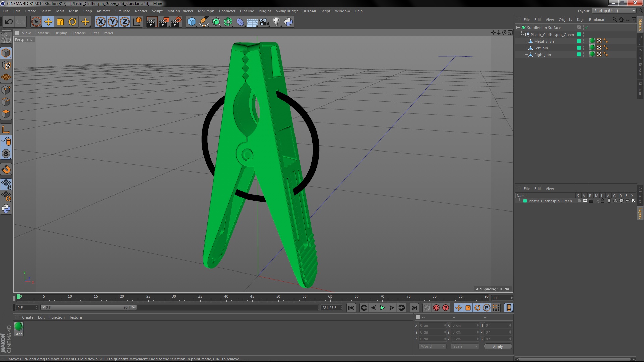644x362 pixels.
Task: Click the X position input field
Action: [432, 325]
